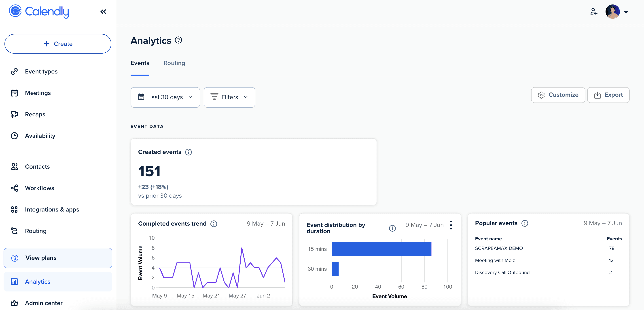Click the Recaps sparkle chat icon
Image resolution: width=644 pixels, height=310 pixels.
(14, 114)
